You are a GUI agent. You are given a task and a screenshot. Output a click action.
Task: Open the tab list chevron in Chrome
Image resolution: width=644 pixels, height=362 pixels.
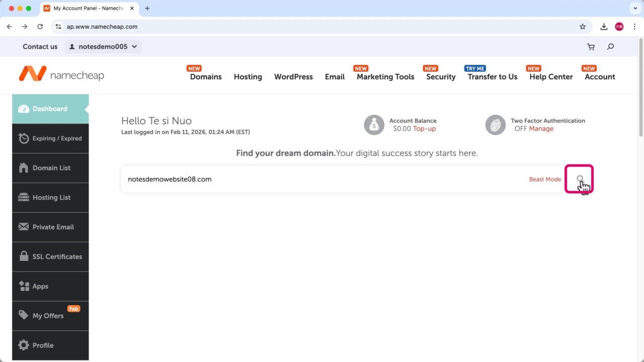(x=634, y=9)
